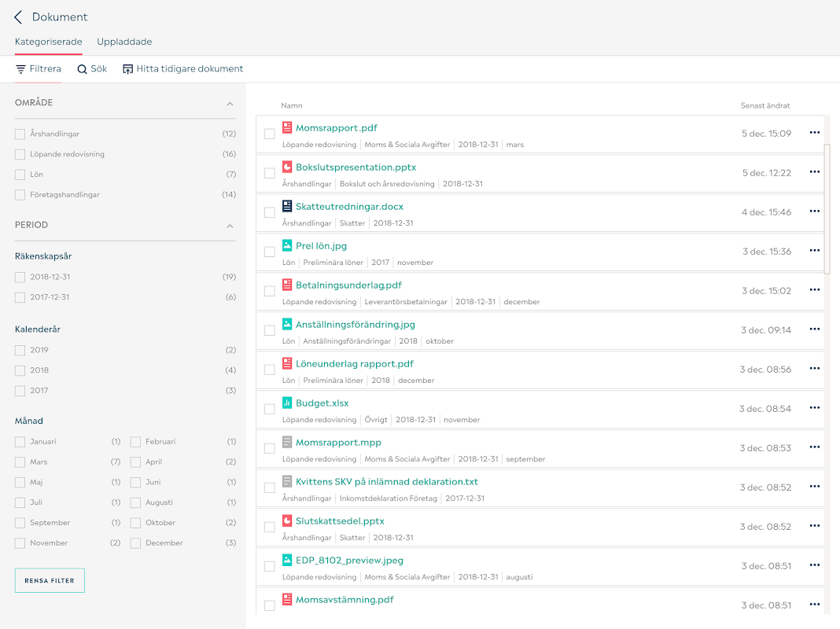Tick the Mars month filter
The width and height of the screenshot is (840, 629).
(x=20, y=462)
